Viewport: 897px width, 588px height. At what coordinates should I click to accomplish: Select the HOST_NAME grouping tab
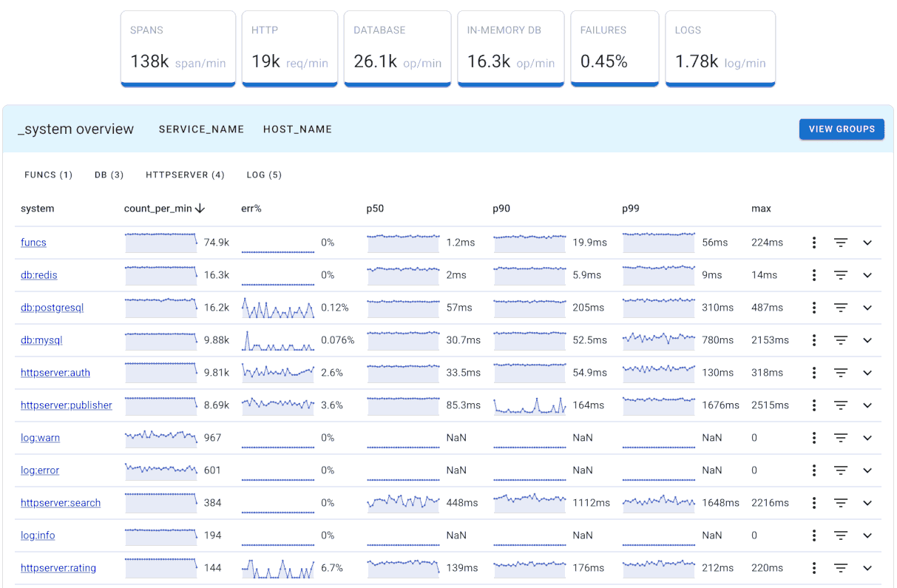click(x=297, y=129)
